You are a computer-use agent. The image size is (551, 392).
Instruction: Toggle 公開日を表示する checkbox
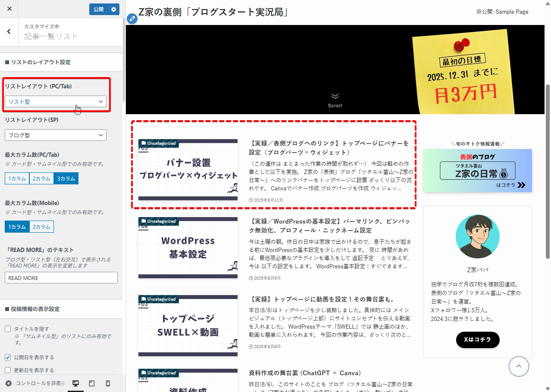coord(8,358)
